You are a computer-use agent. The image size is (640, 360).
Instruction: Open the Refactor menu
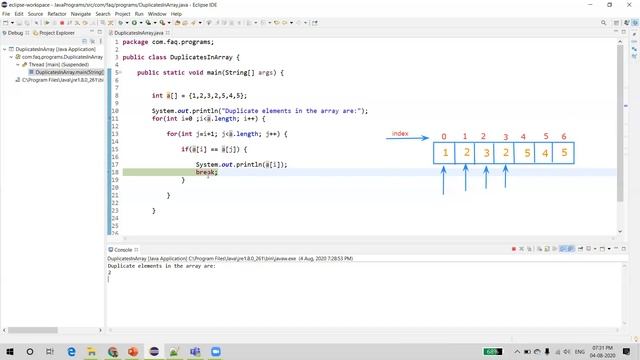[57, 14]
